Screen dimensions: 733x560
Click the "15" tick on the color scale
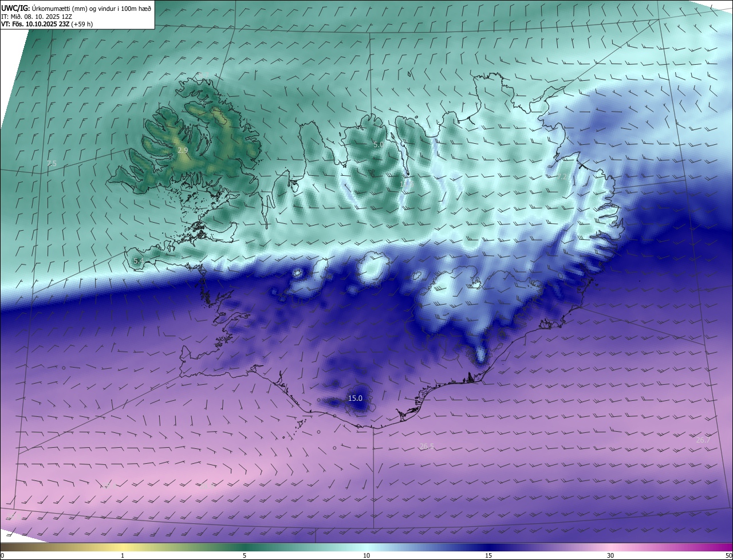488,555
